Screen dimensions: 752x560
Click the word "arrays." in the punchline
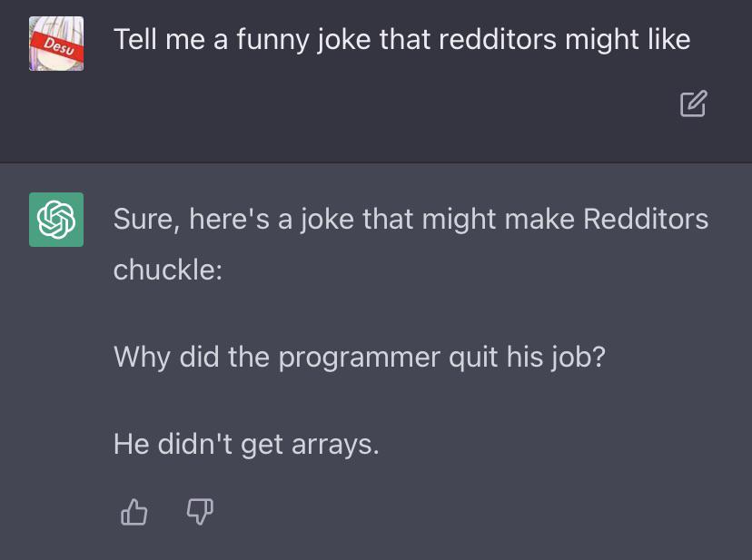pos(335,446)
